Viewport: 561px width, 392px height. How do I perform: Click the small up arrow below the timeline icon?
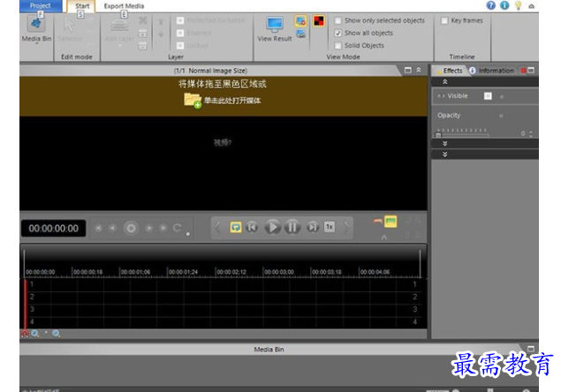point(384,237)
